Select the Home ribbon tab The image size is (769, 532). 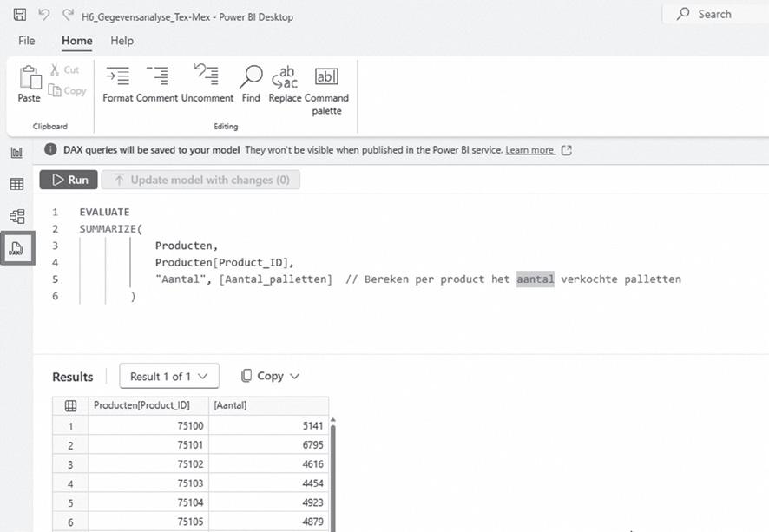77,41
